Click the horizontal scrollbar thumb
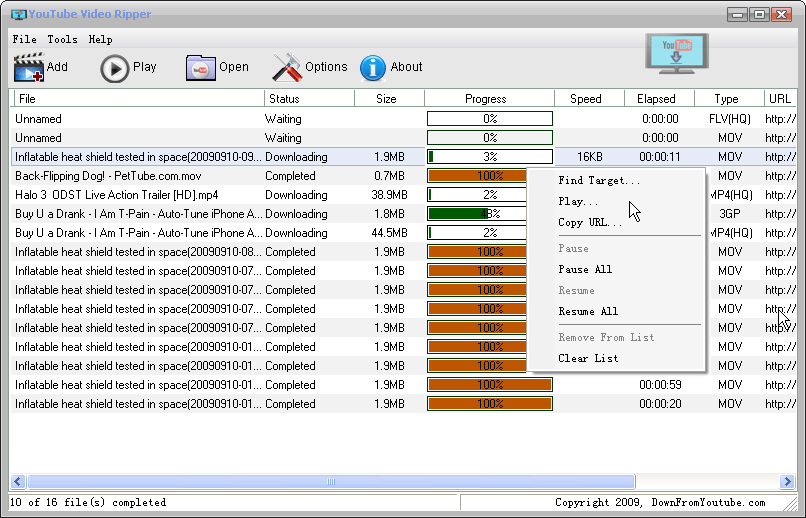This screenshot has width=806, height=518. (332, 482)
